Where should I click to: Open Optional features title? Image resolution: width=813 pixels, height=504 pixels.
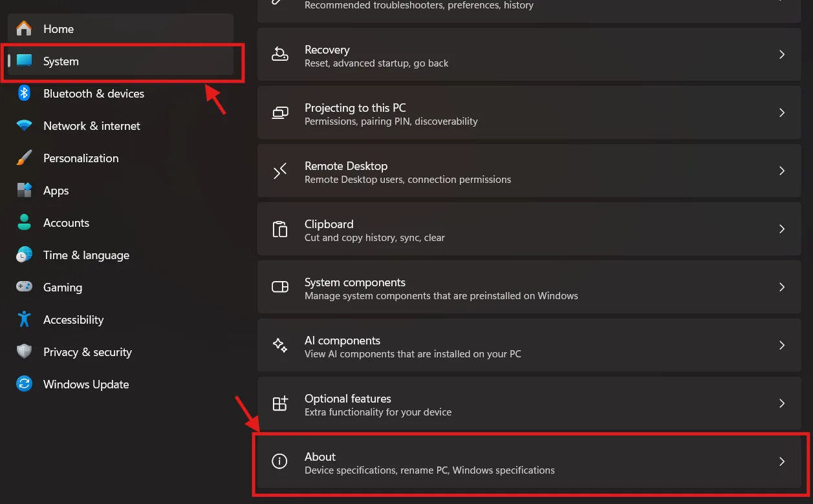348,399
